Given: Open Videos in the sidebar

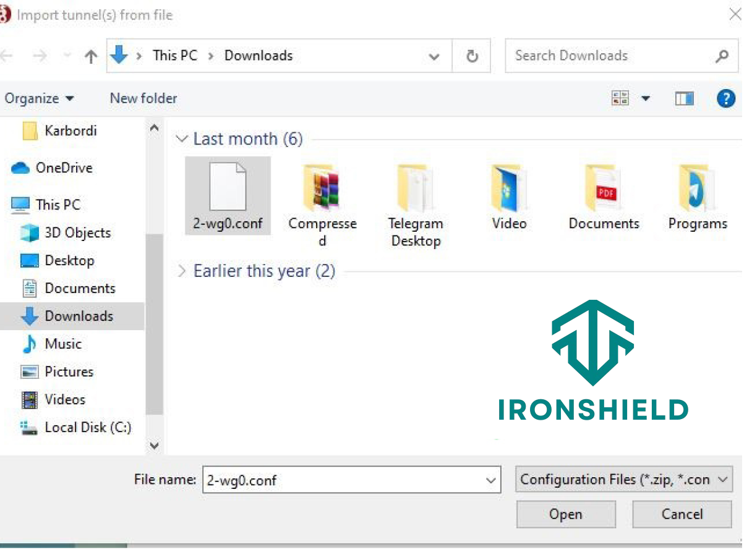Looking at the screenshot, I should click(x=53, y=400).
